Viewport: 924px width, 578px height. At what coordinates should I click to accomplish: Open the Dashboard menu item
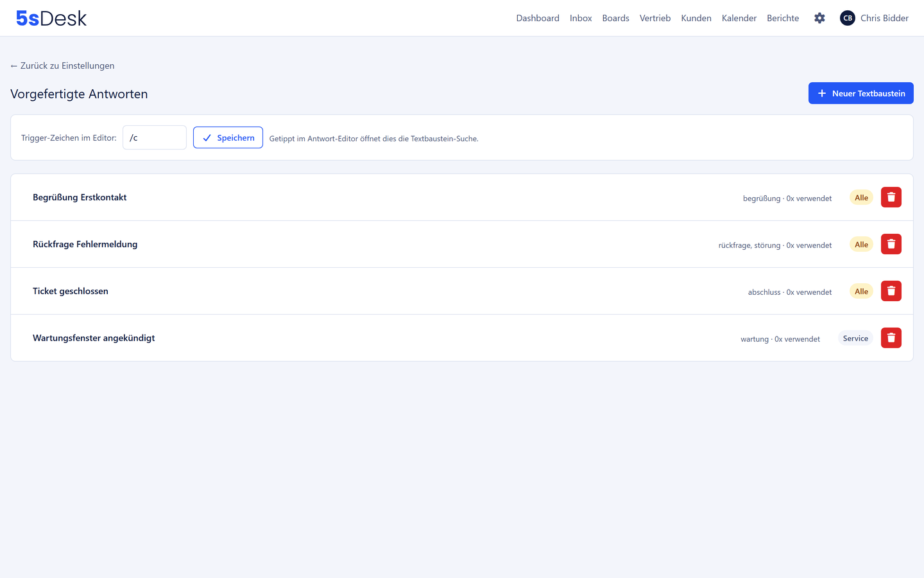(x=538, y=18)
